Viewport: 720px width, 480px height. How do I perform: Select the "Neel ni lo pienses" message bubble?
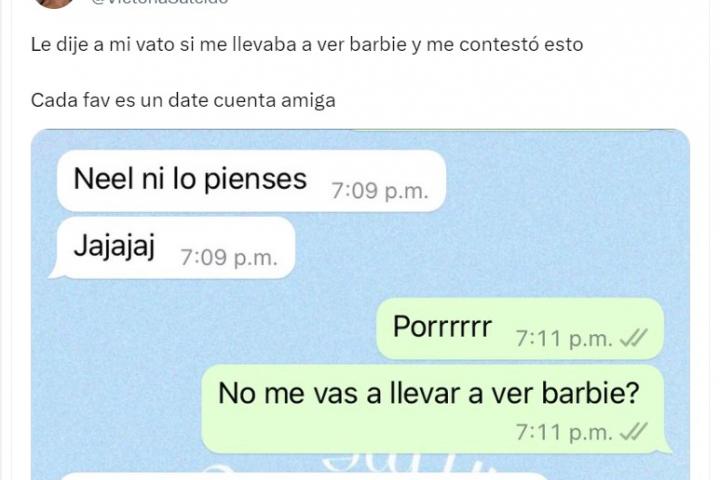tap(251, 181)
